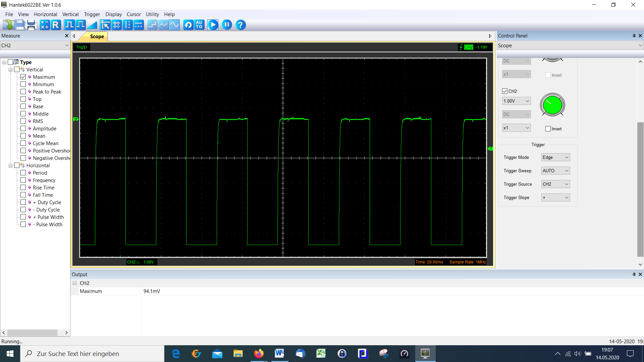Click the green CH2 volts knob
The height and width of the screenshot is (362, 644).
tap(552, 105)
